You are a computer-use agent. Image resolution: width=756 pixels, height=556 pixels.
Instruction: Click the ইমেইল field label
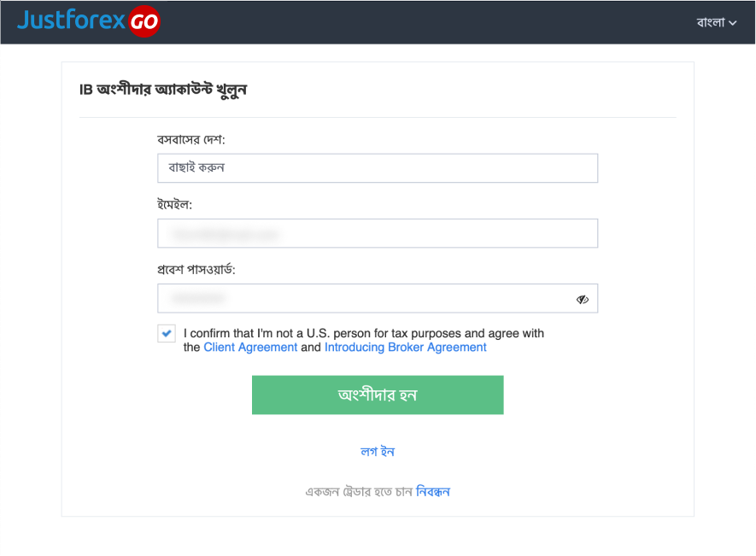tap(174, 205)
